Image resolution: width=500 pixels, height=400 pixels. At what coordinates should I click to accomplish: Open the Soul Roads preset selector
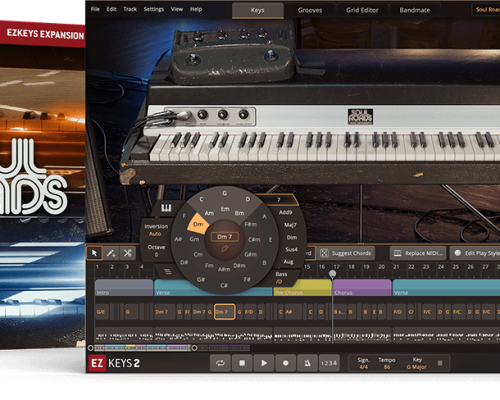tap(487, 10)
